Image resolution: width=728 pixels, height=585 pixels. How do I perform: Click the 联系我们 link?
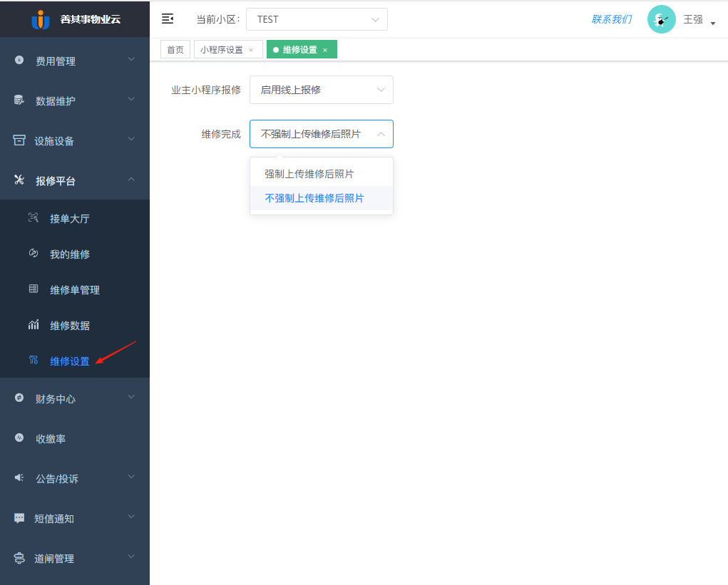611,20
